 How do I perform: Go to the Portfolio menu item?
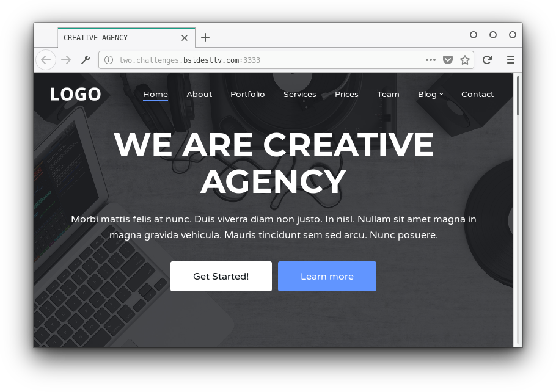click(x=247, y=94)
